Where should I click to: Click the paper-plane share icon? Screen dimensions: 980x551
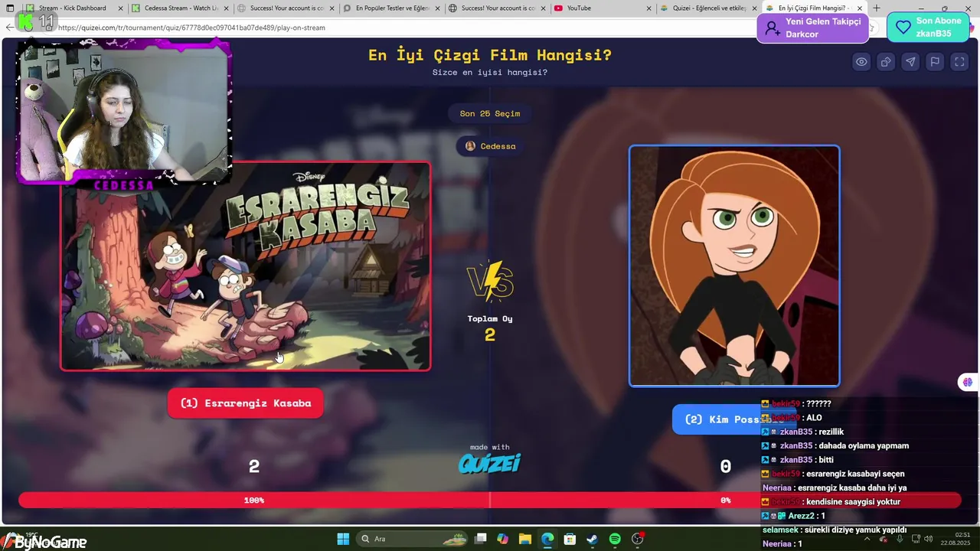tap(910, 62)
